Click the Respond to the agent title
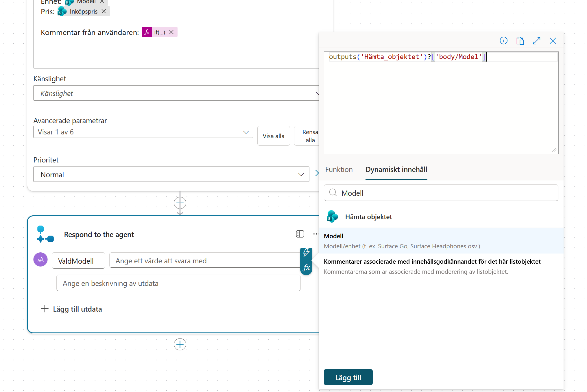 99,234
